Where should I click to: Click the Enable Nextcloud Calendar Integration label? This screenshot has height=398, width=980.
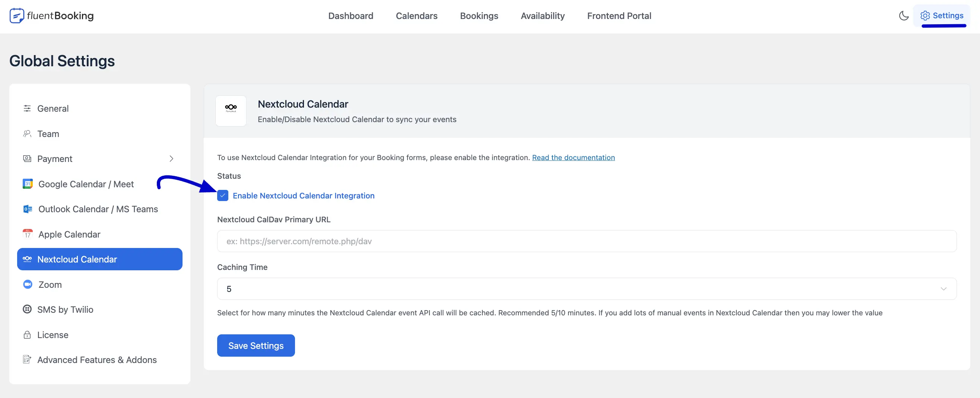click(x=304, y=195)
